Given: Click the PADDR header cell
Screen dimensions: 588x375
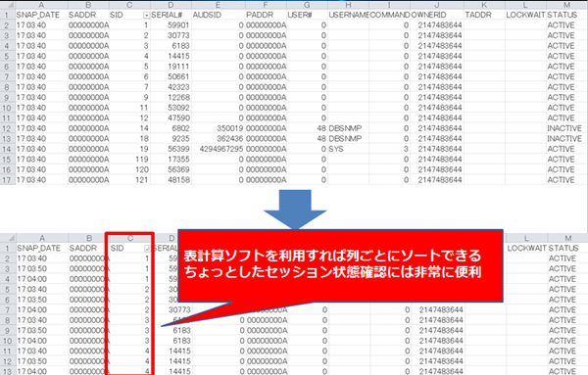Looking at the screenshot, I should point(266,15).
